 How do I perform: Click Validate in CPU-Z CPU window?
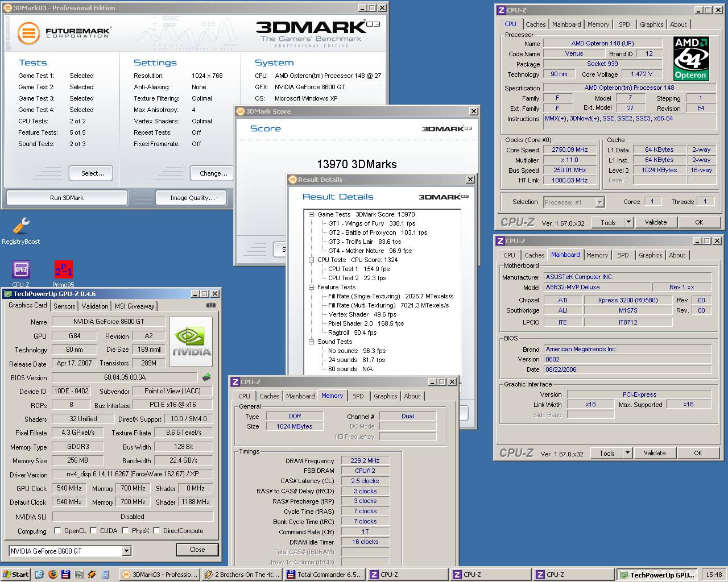[x=655, y=222]
